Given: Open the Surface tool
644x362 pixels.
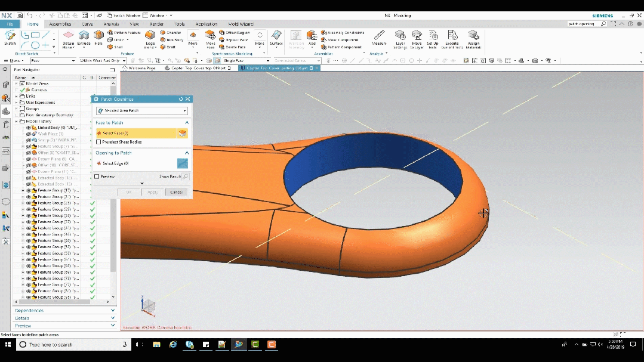Looking at the screenshot, I should [x=276, y=38].
